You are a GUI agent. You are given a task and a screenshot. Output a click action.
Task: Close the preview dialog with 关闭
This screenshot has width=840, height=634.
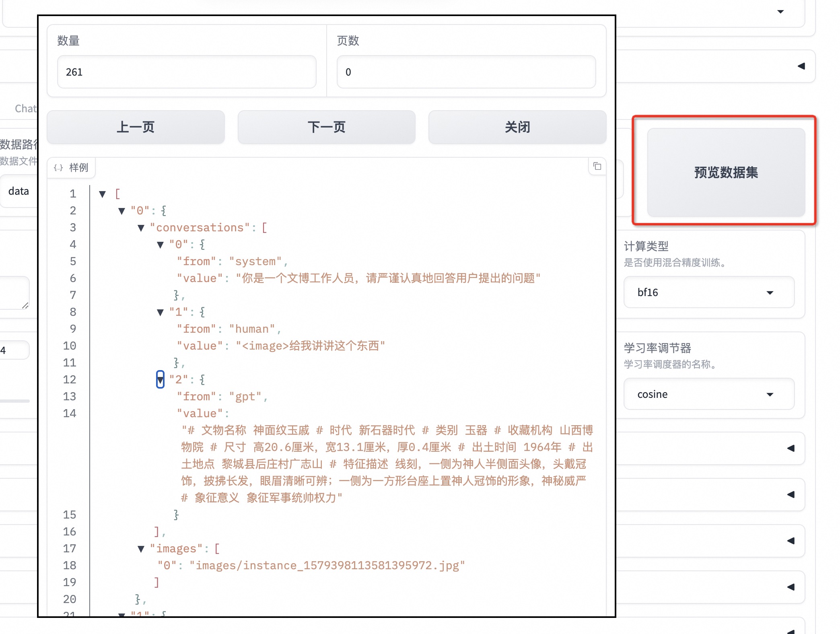click(517, 127)
